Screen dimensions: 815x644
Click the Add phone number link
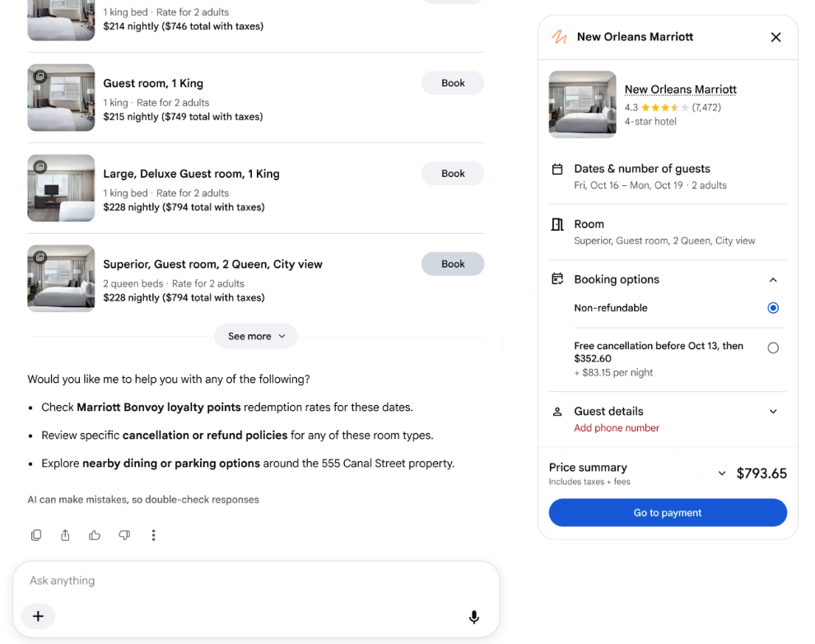(617, 427)
